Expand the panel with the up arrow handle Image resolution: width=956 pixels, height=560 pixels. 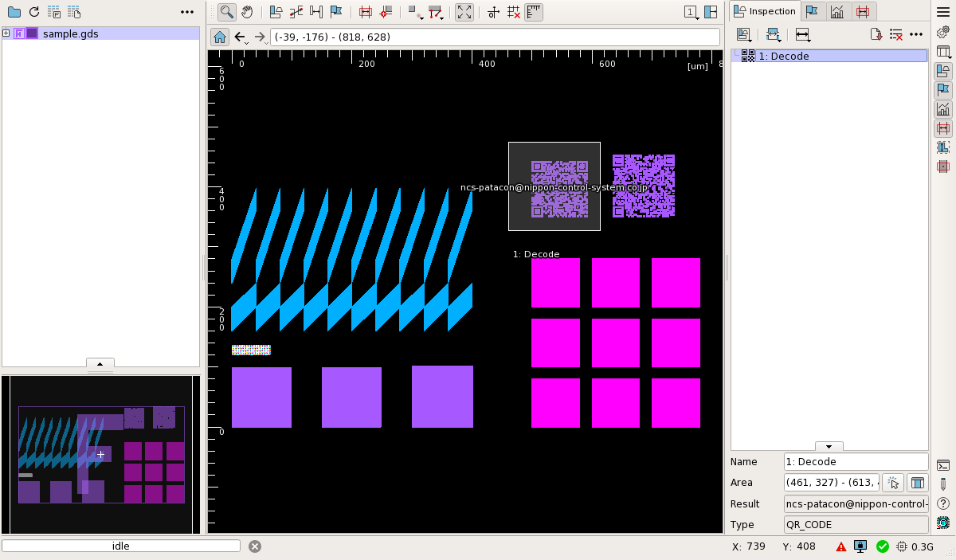point(100,363)
